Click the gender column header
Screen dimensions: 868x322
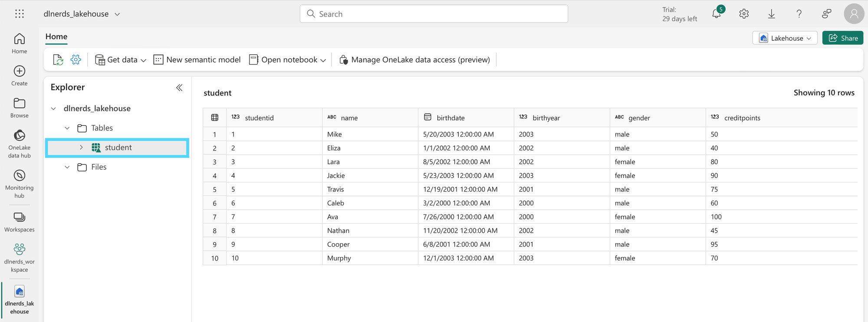pyautogui.click(x=658, y=117)
